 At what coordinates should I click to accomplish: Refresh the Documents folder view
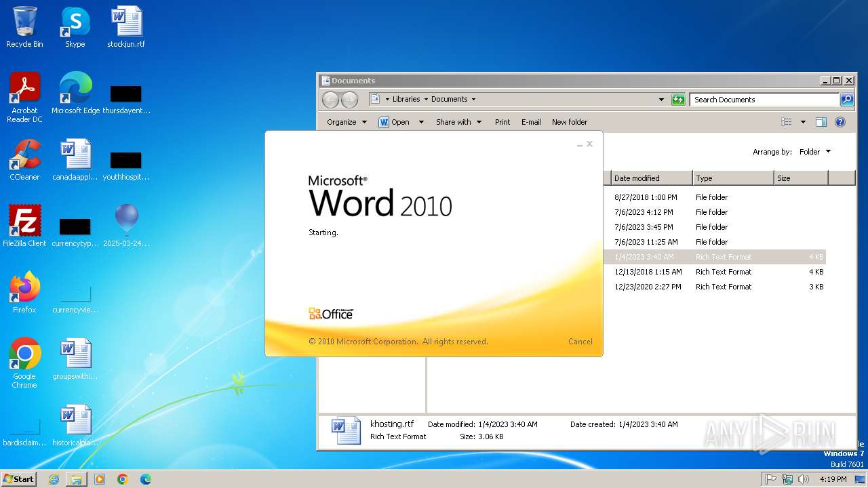tap(678, 100)
